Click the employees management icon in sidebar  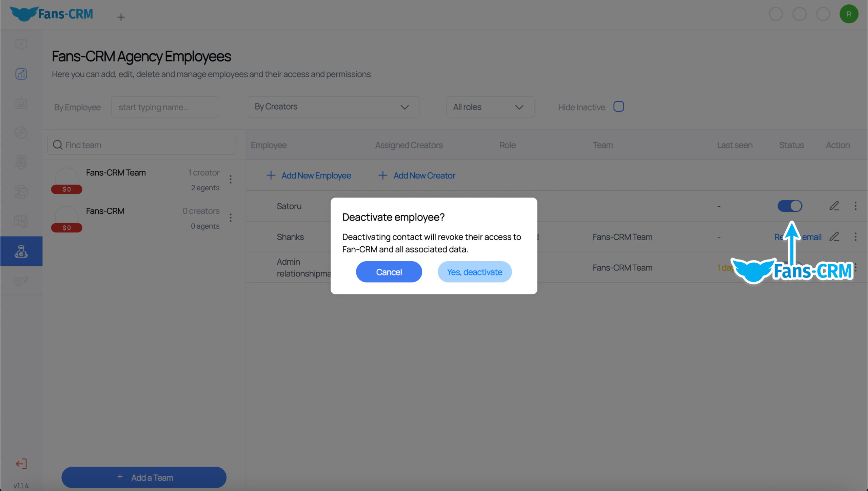(x=21, y=251)
